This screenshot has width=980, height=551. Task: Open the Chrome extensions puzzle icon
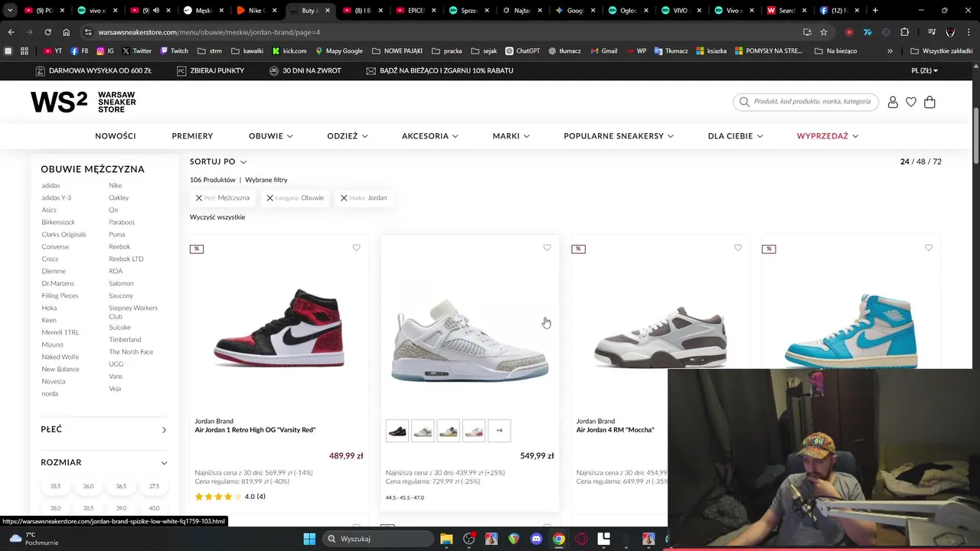(904, 32)
